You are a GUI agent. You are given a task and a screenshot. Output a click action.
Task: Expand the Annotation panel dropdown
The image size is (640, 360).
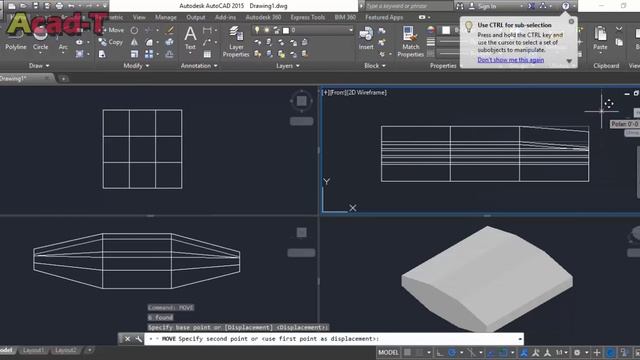pos(199,65)
